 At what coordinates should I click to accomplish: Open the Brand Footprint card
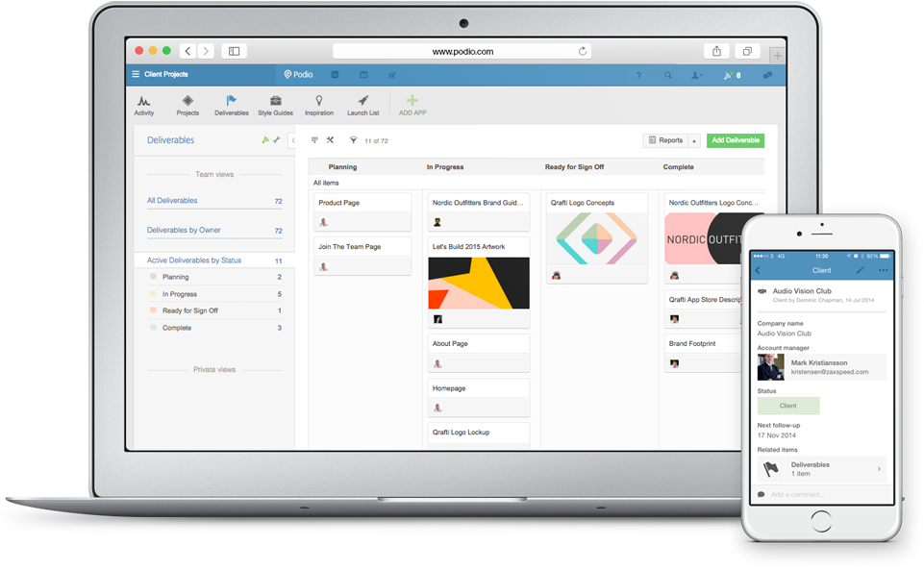704,354
